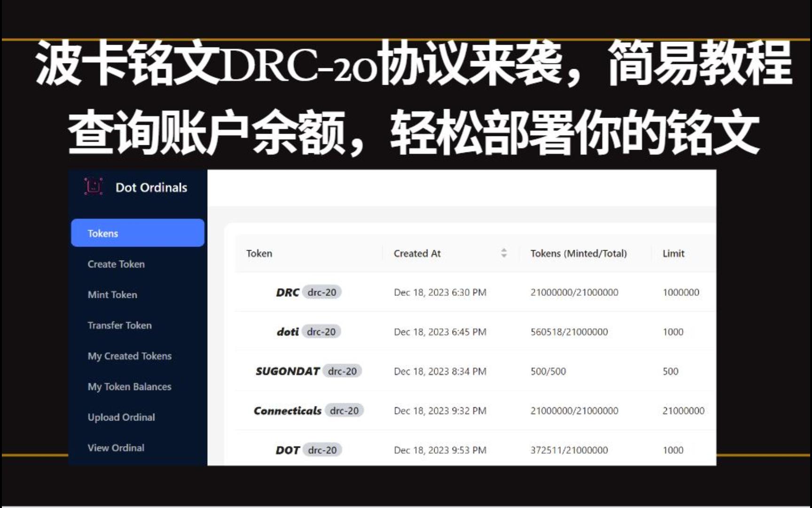Show My Created Tokens
The image size is (812, 508).
(129, 356)
